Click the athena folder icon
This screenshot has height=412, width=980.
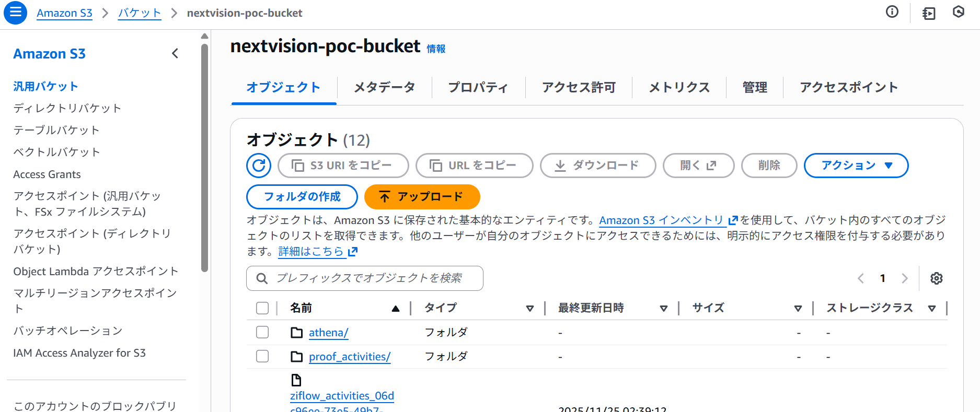coord(296,333)
